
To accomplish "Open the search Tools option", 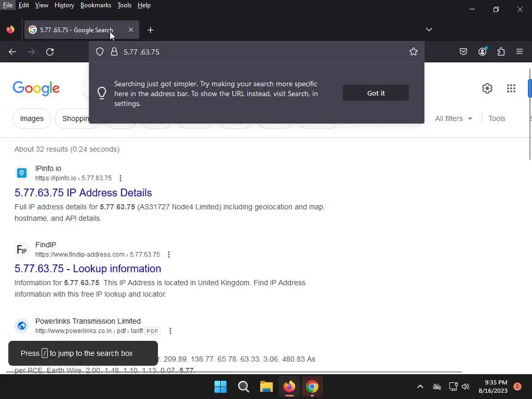I will tap(497, 118).
